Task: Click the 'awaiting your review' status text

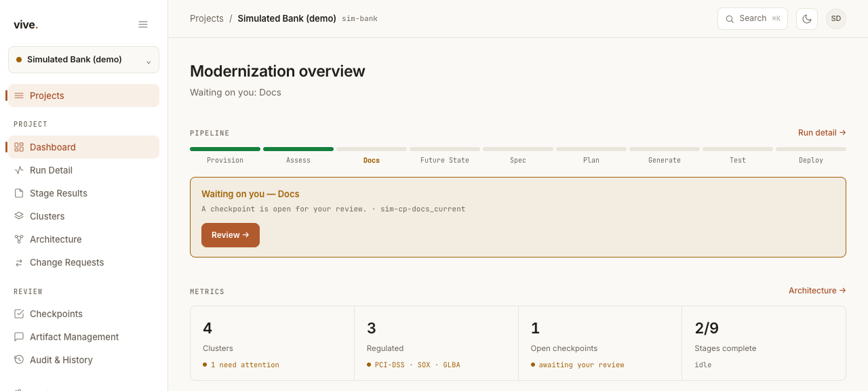Action: pos(582,365)
